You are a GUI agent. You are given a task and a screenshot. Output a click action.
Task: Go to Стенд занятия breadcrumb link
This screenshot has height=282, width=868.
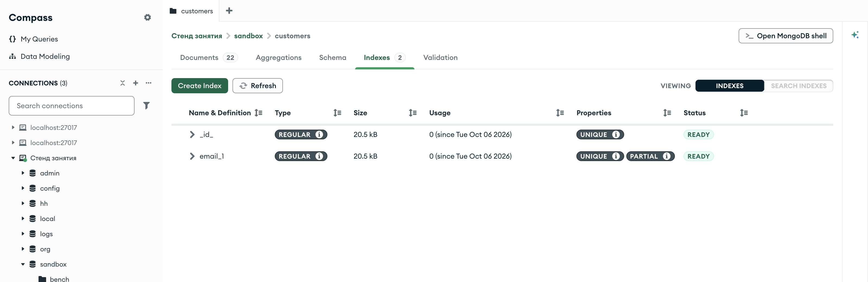[197, 36]
